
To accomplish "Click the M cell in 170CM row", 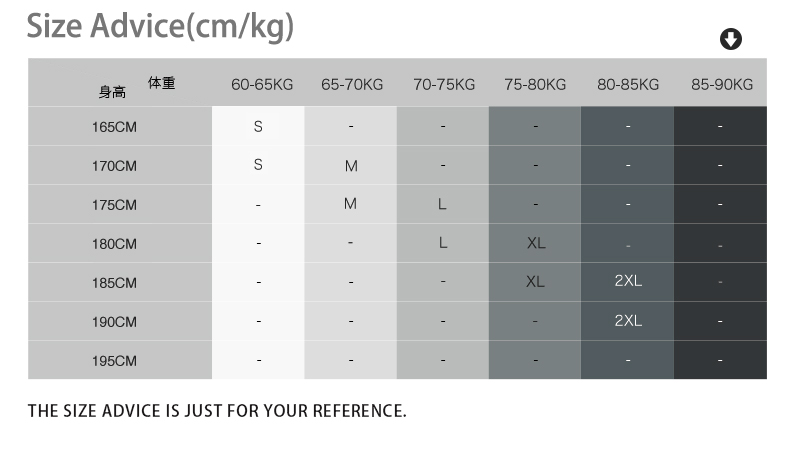I will [351, 166].
